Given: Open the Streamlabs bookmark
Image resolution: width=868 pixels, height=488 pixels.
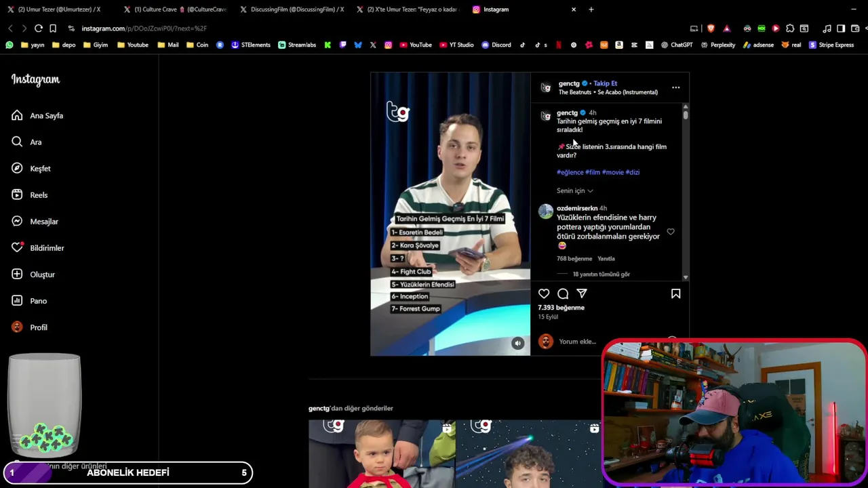Looking at the screenshot, I should coord(297,45).
